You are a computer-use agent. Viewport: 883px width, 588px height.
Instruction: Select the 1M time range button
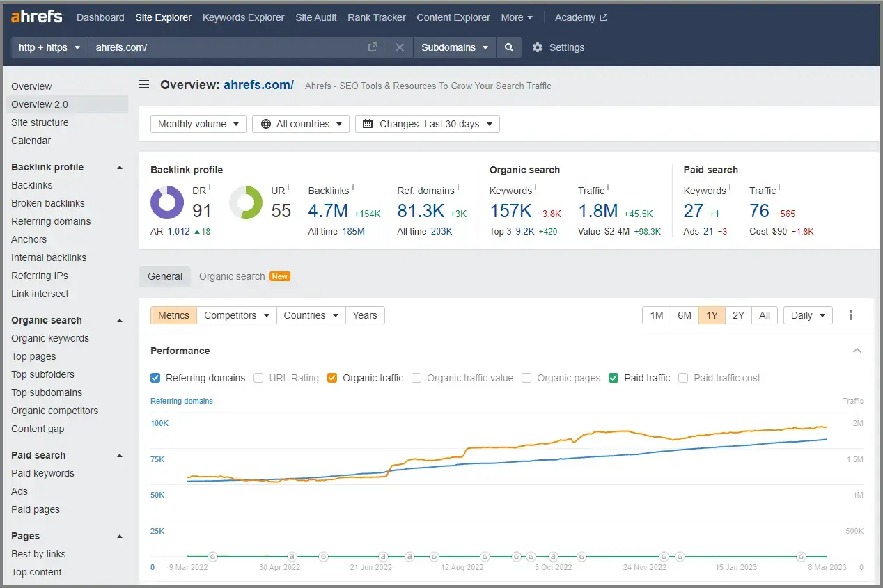pyautogui.click(x=657, y=315)
